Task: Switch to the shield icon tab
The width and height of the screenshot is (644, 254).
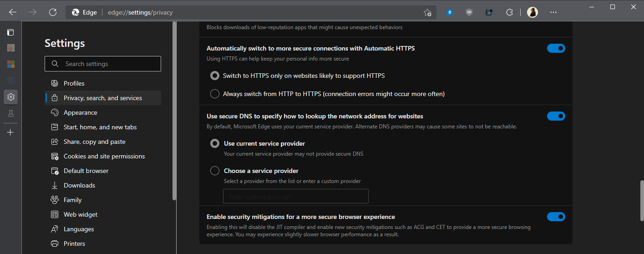Action: [11, 80]
